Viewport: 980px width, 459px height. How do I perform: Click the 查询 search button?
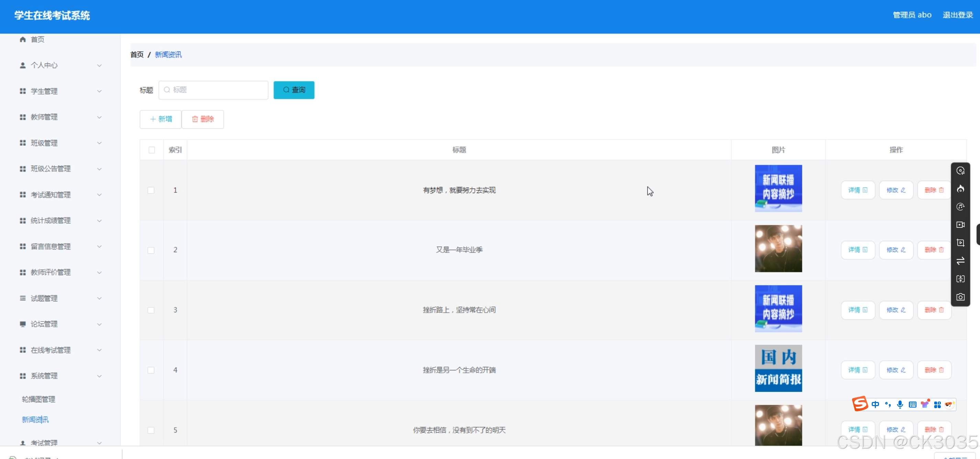pos(294,90)
